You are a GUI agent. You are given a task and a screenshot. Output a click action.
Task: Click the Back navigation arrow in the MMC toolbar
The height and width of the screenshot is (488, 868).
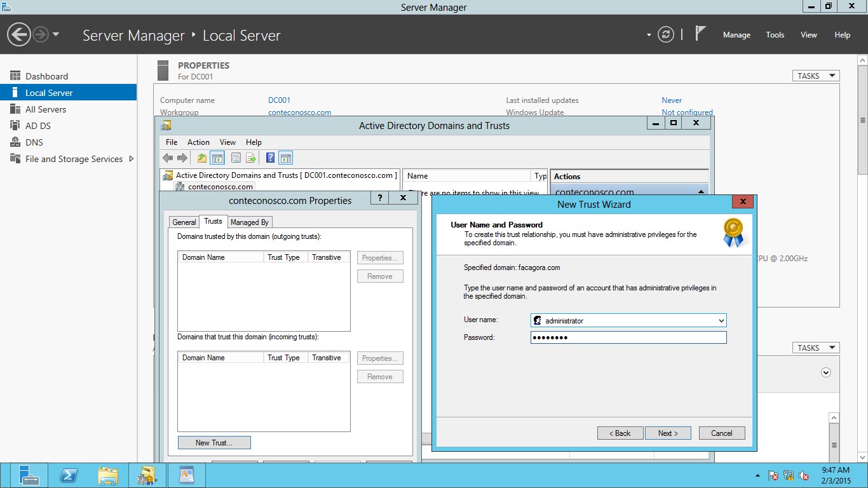point(168,158)
